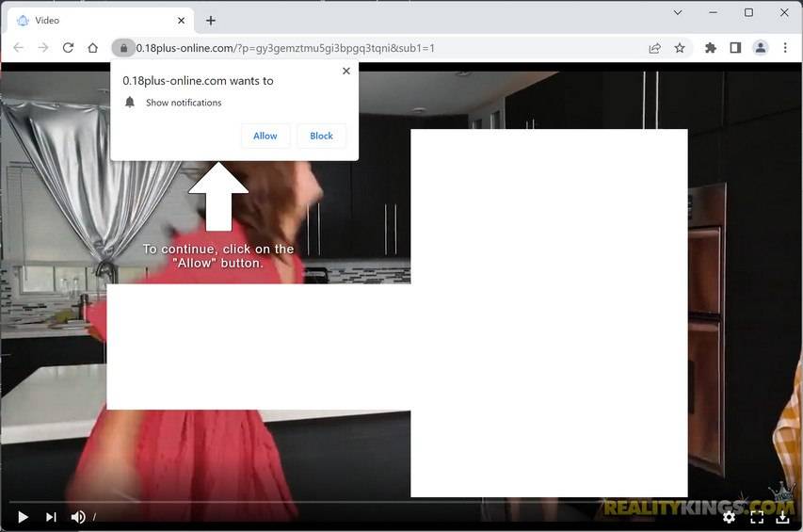Download the video with download icon
This screenshot has height=532, width=803.
[x=782, y=517]
